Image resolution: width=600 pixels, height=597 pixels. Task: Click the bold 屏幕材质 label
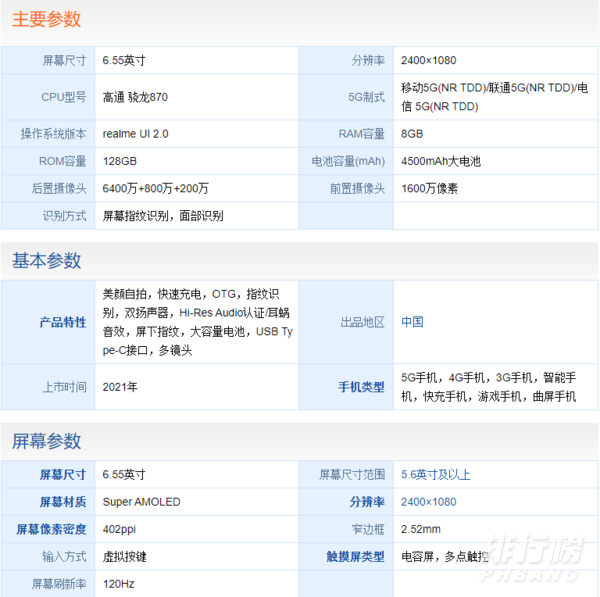pos(63,502)
